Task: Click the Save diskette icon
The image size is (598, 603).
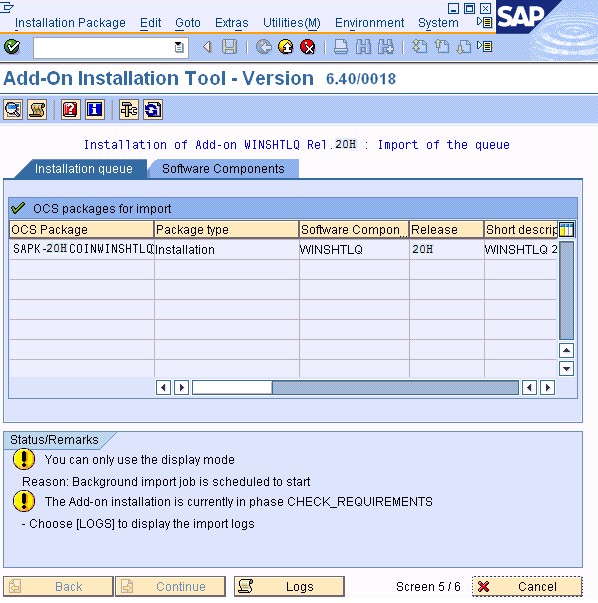Action: pos(230,47)
